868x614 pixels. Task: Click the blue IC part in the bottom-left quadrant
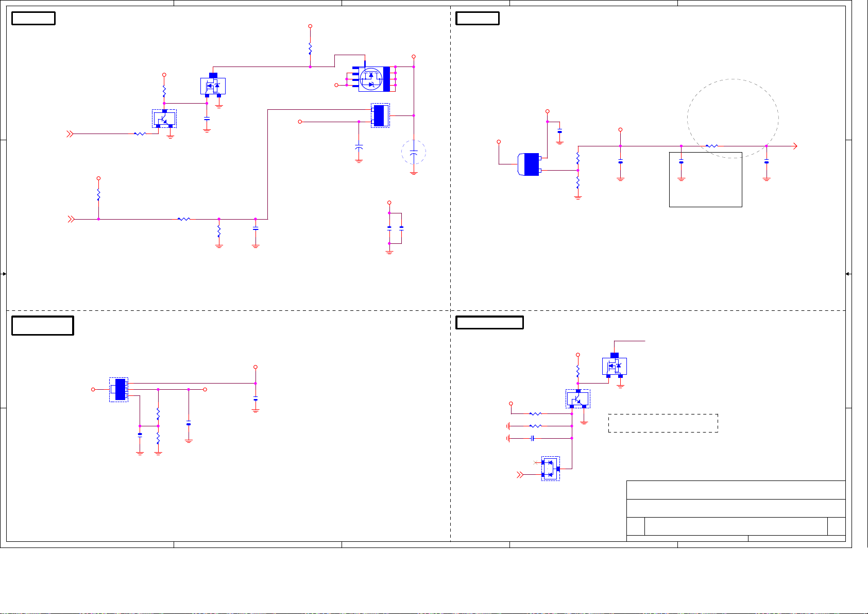coord(119,389)
